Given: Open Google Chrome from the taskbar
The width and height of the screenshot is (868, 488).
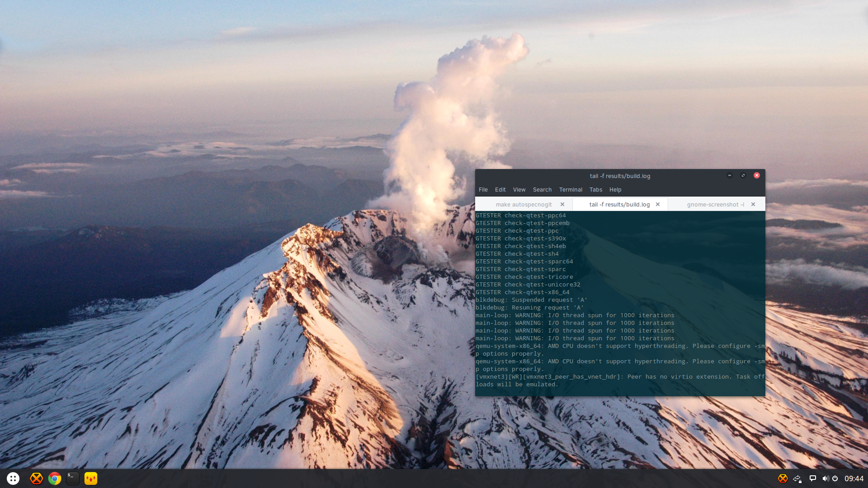Looking at the screenshot, I should coord(55,479).
